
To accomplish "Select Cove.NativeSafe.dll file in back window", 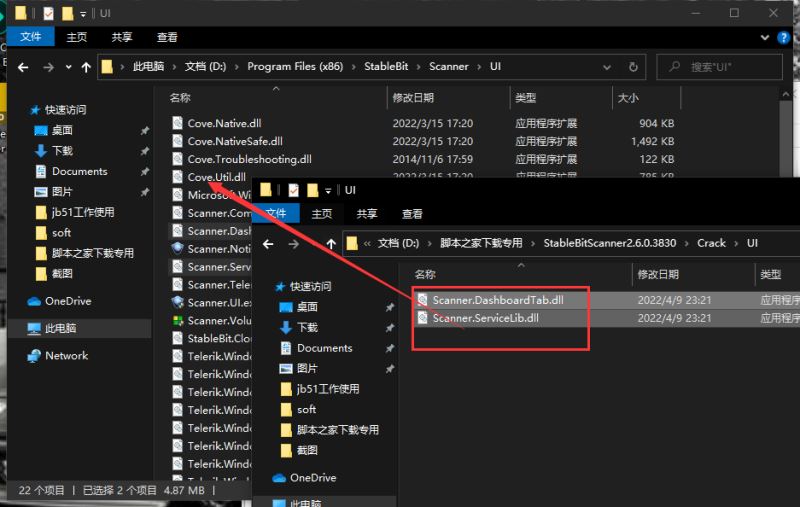I will [x=235, y=141].
